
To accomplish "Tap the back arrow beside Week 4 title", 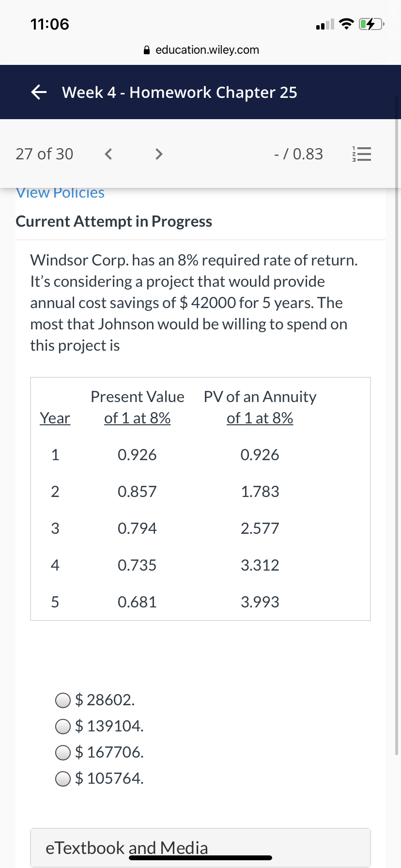I will 39,92.
